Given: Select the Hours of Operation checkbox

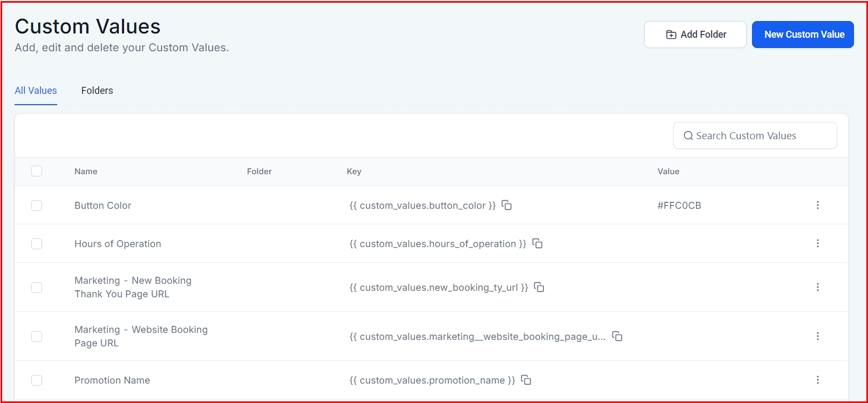Looking at the screenshot, I should (x=37, y=244).
